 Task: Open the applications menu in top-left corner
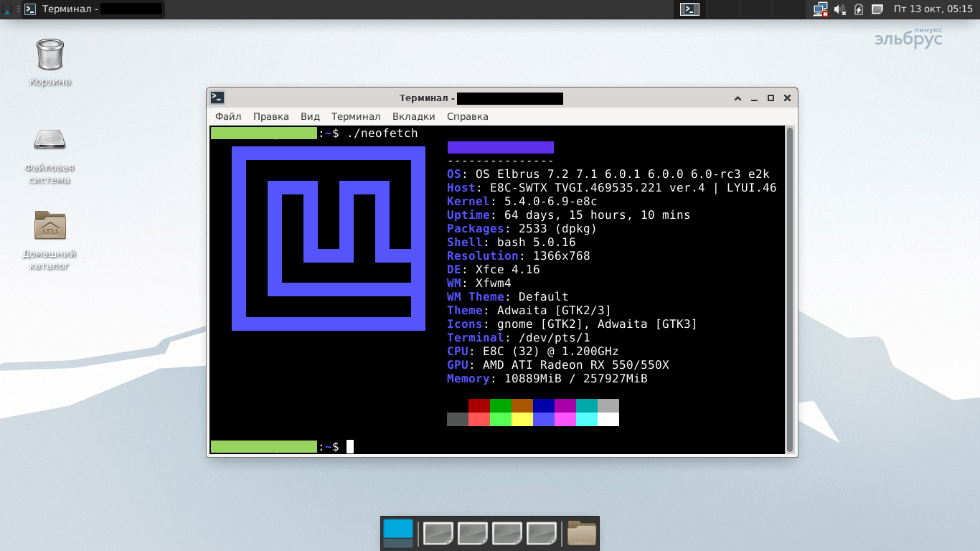point(7,9)
